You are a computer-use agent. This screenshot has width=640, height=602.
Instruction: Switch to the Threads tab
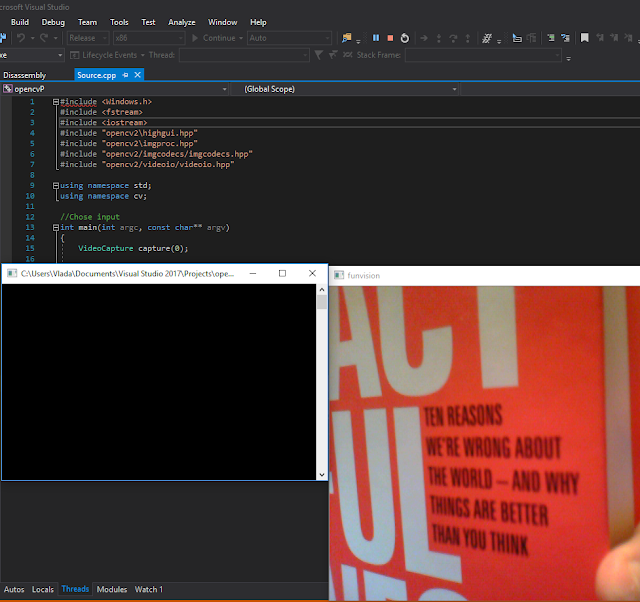tap(75, 589)
